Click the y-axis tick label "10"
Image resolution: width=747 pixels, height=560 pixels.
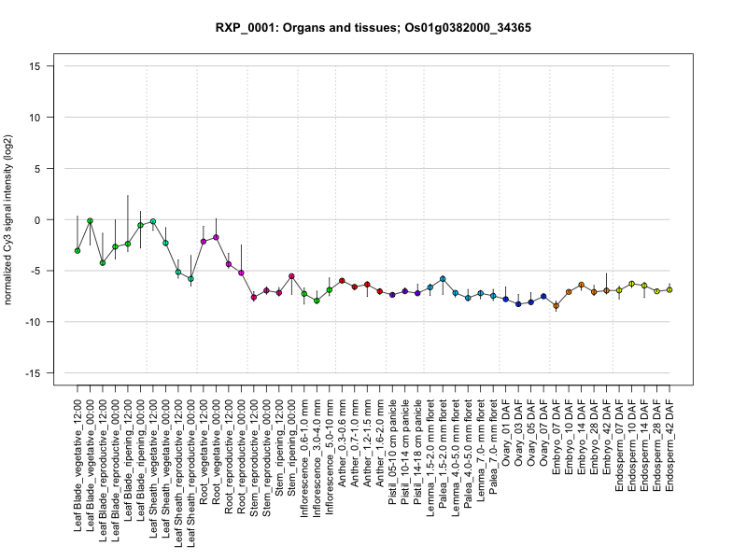[x=35, y=118]
